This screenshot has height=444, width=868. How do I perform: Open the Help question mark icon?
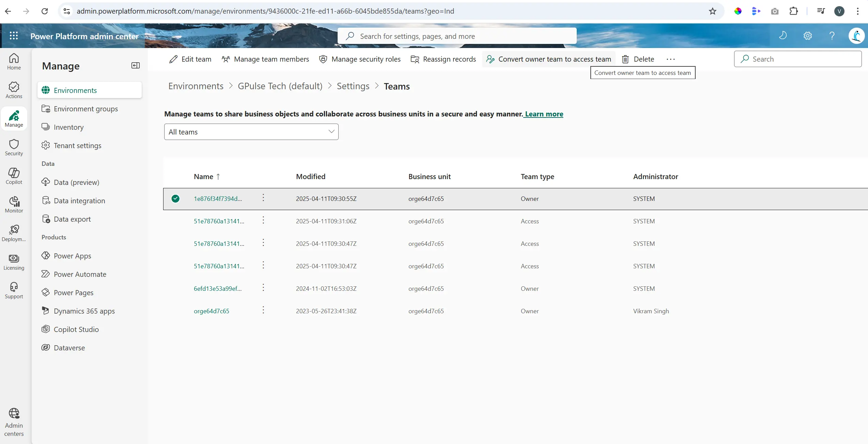pos(832,35)
